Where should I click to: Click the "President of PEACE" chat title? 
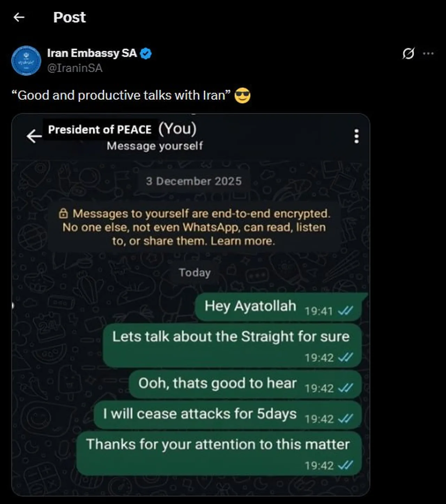pos(100,130)
